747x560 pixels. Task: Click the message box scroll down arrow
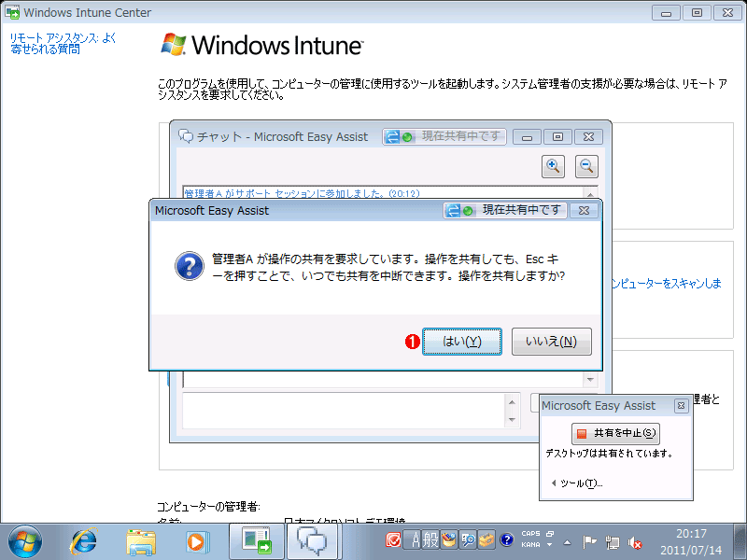click(512, 419)
